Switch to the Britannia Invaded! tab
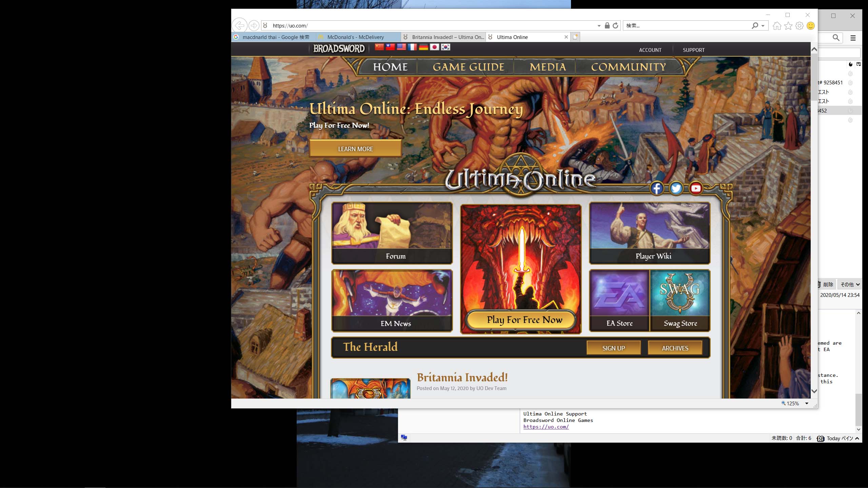The height and width of the screenshot is (488, 868). [x=443, y=37]
